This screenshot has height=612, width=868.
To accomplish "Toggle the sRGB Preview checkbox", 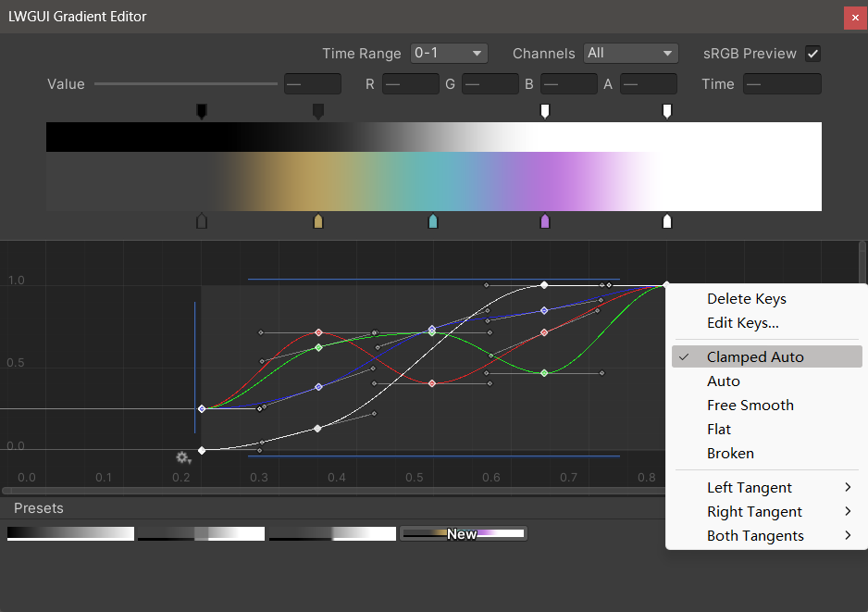I will pyautogui.click(x=812, y=54).
